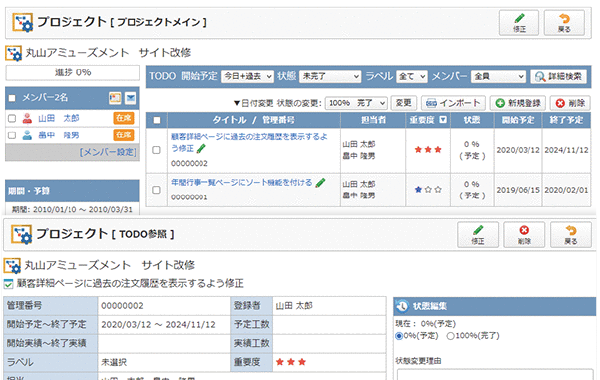
Task: Click the 2024/11/12 end date cell
Action: pyautogui.click(x=566, y=150)
